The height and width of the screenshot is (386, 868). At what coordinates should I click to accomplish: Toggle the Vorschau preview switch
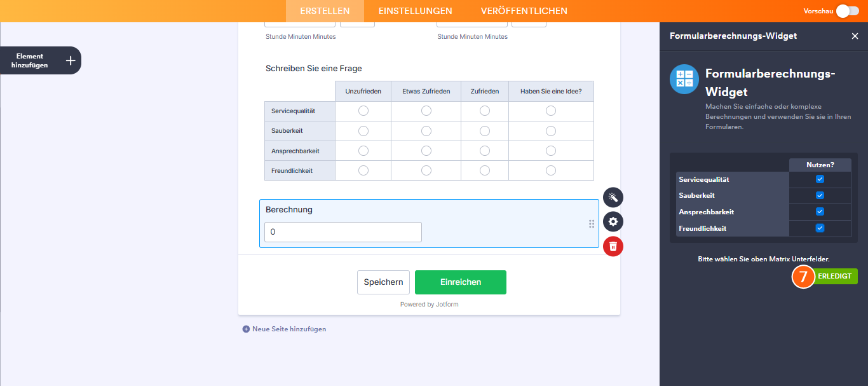tap(848, 11)
